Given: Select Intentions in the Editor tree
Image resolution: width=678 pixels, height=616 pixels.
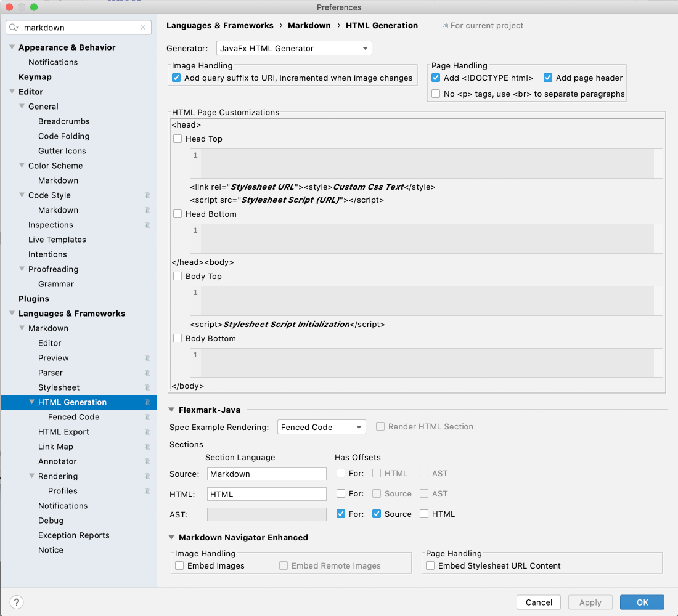Looking at the screenshot, I should coord(47,254).
